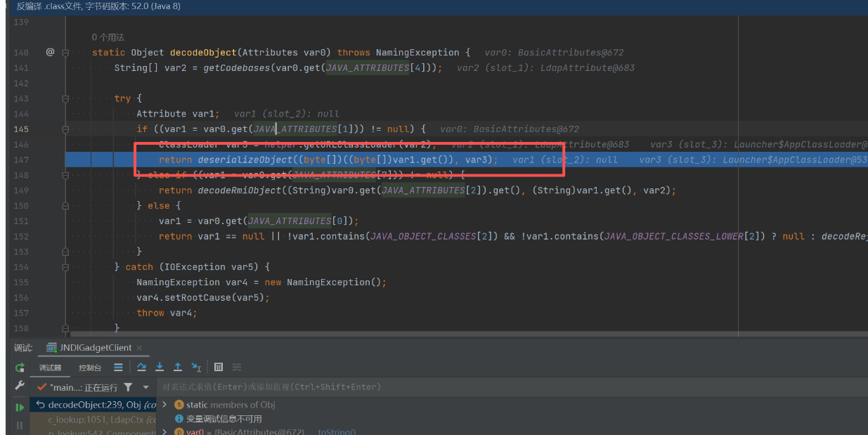Step over the current line
This screenshot has width=868, height=435.
pyautogui.click(x=141, y=367)
